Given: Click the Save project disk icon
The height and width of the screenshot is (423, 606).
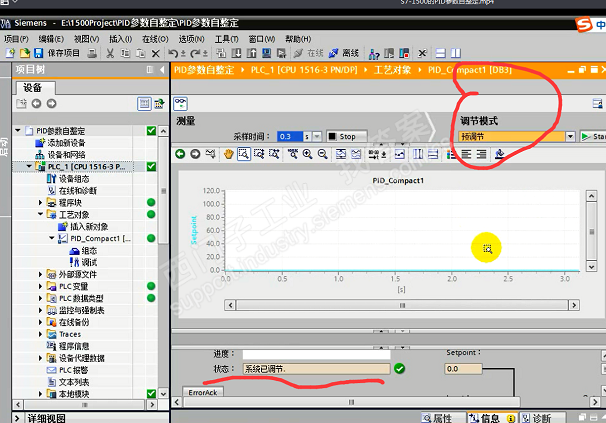Looking at the screenshot, I should click(x=39, y=53).
